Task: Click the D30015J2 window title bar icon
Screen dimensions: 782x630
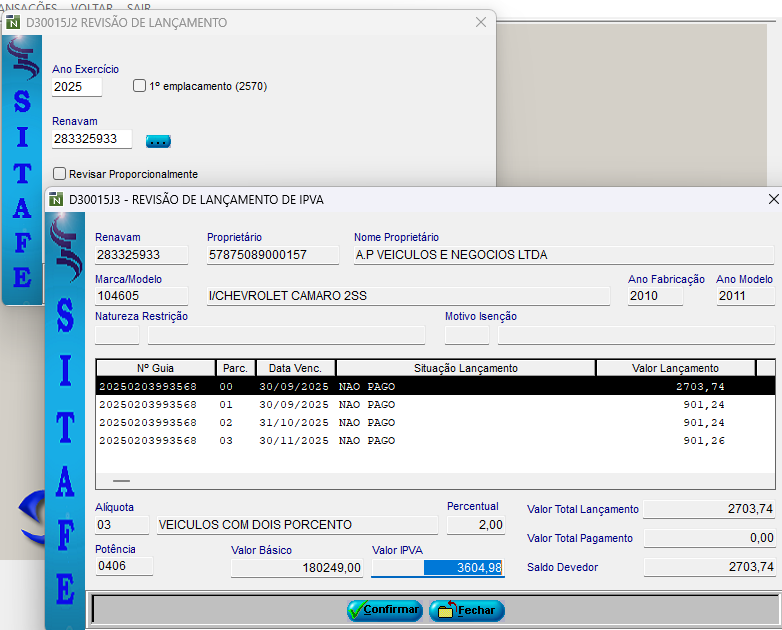Action: 13,22
